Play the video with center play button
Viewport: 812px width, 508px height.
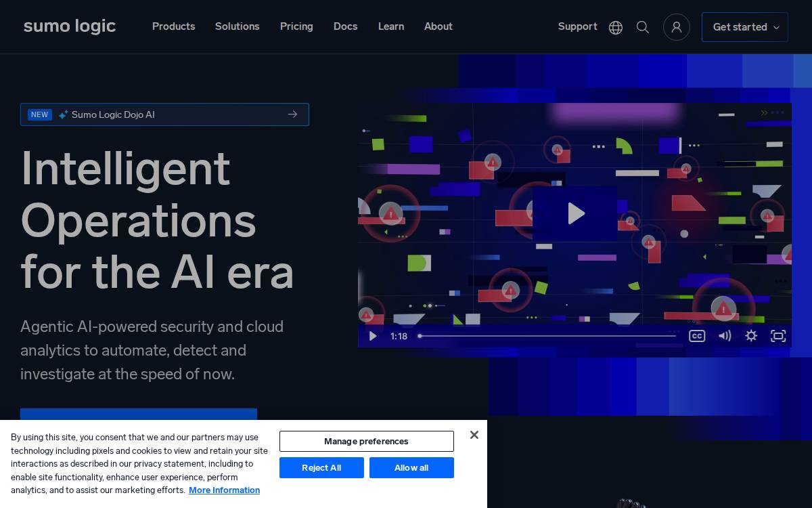(x=575, y=213)
